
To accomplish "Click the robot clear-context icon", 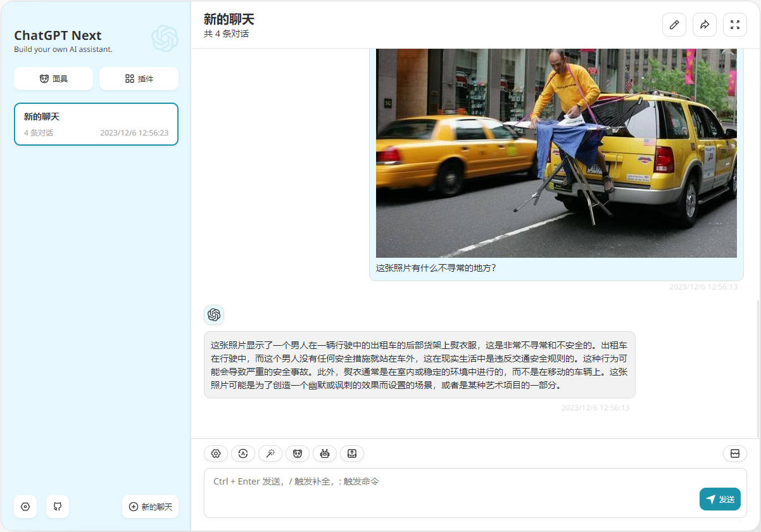I will coord(324,453).
